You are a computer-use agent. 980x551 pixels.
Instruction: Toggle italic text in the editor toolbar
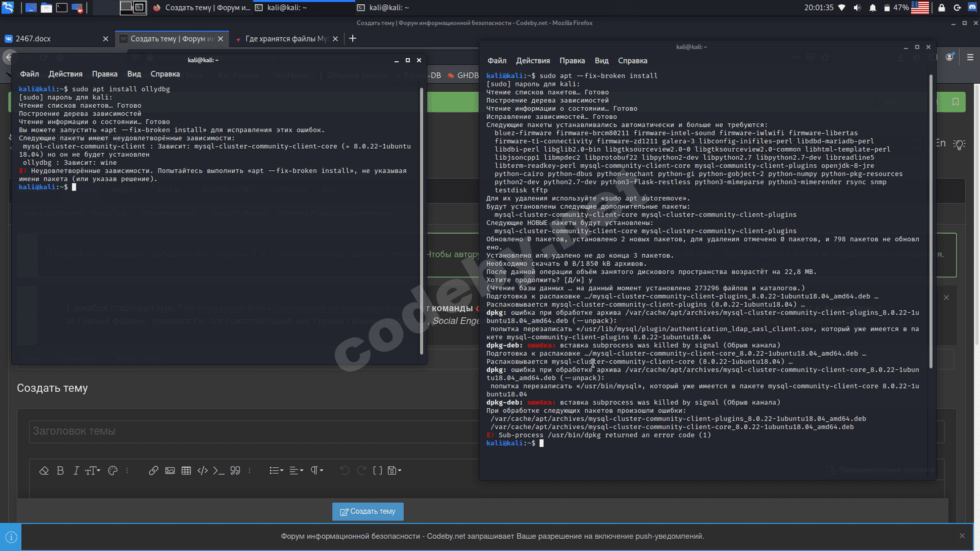click(76, 470)
